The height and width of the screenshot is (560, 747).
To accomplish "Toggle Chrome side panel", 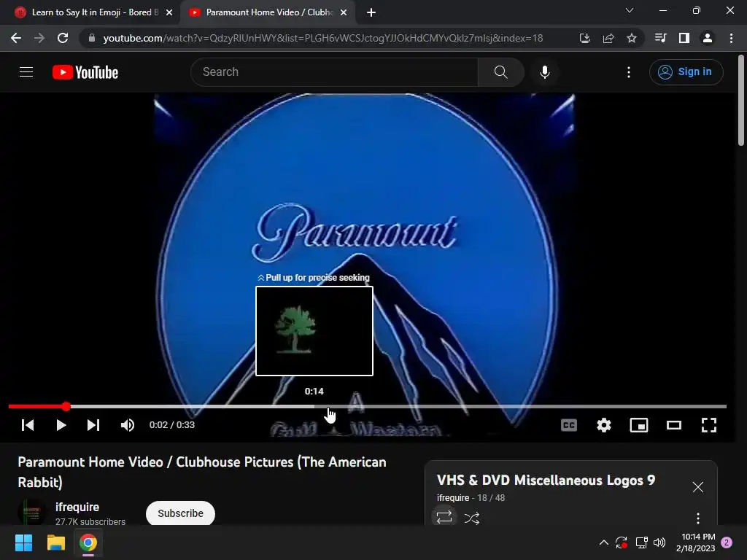I will point(684,38).
